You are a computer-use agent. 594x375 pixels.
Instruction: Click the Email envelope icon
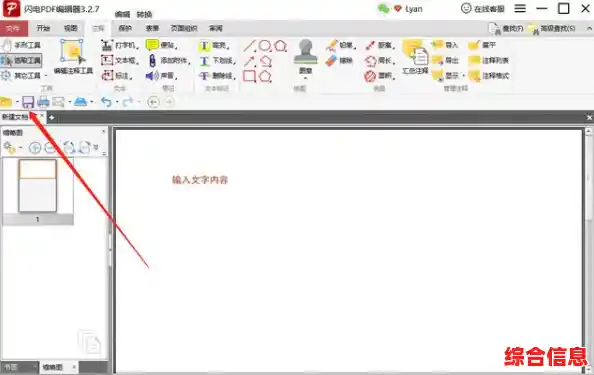[x=58, y=102]
